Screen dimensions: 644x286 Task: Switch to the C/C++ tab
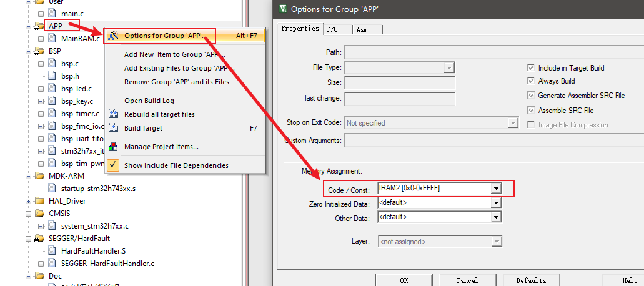[338, 29]
